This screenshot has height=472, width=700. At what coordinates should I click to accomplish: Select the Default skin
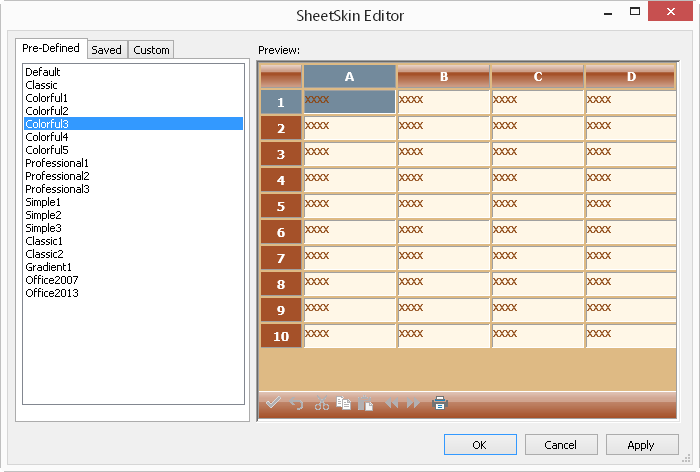click(133, 72)
